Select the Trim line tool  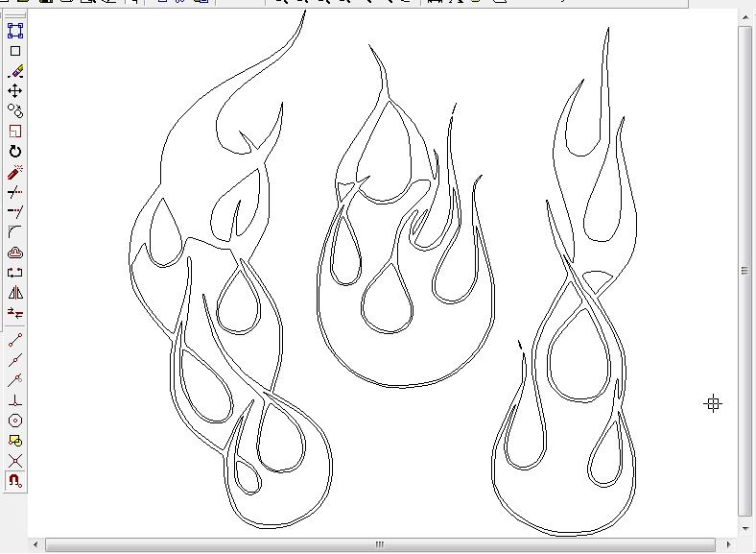coord(15,192)
